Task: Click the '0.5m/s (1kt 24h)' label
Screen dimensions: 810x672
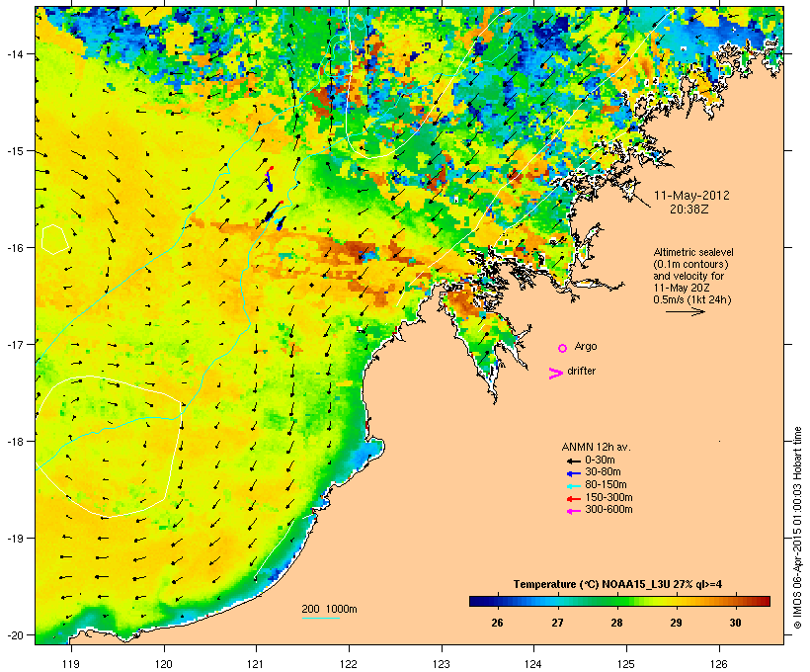Action: pyautogui.click(x=692, y=299)
